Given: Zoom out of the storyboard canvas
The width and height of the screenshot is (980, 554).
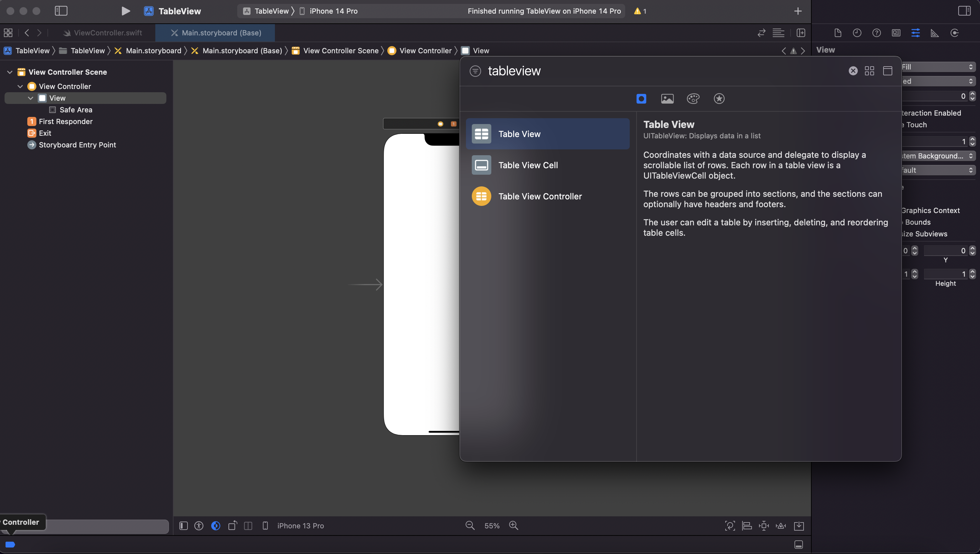Looking at the screenshot, I should coord(470,525).
